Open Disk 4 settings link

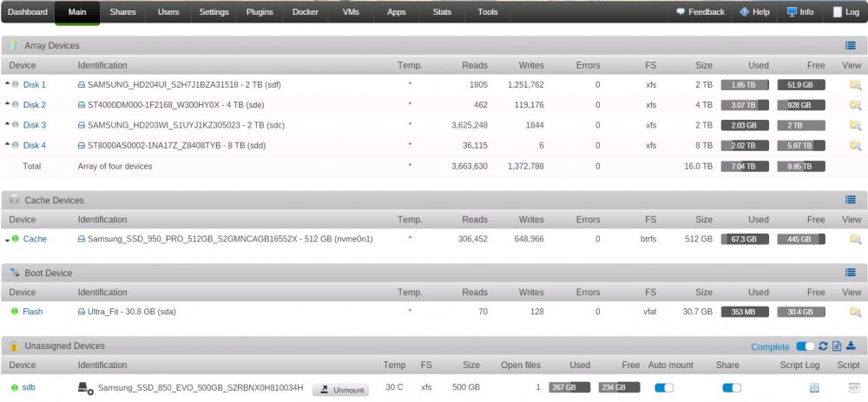pyautogui.click(x=35, y=146)
